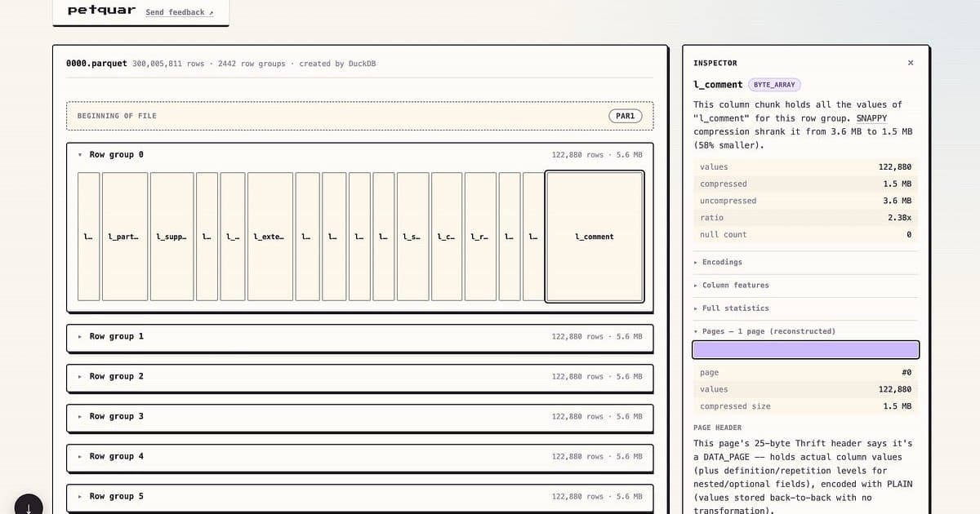This screenshot has height=514, width=980.
Task: Select the l_supp… column chunk
Action: click(x=172, y=237)
